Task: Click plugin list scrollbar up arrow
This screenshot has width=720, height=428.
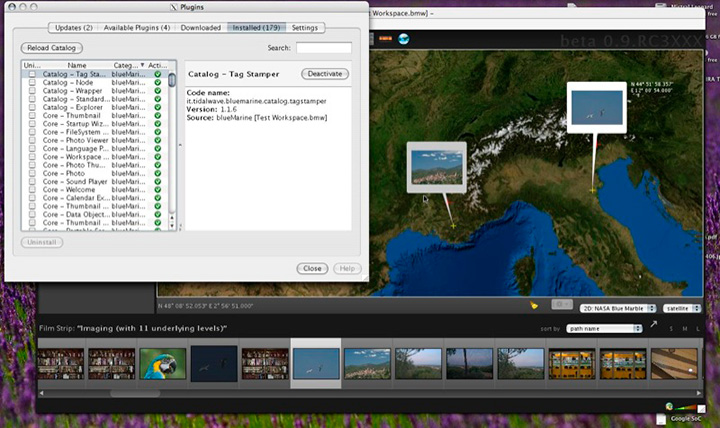Action: pyautogui.click(x=172, y=219)
